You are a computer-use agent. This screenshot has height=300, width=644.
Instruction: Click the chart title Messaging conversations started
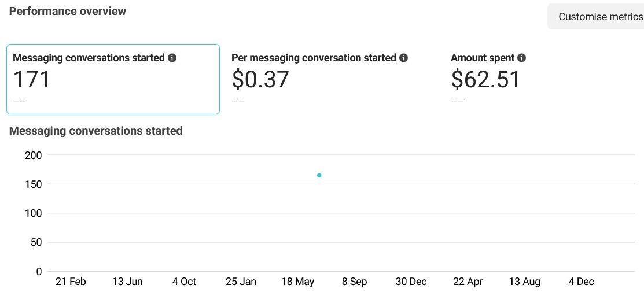(96, 131)
